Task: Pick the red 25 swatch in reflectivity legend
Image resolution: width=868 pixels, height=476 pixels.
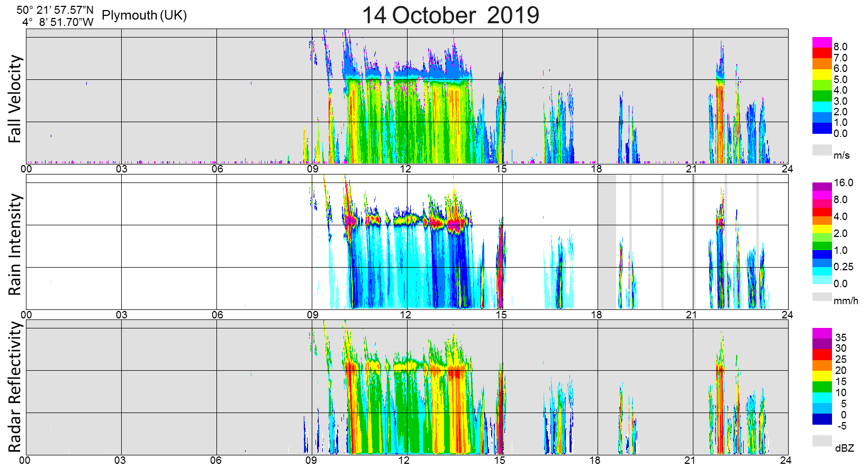Action: click(822, 354)
